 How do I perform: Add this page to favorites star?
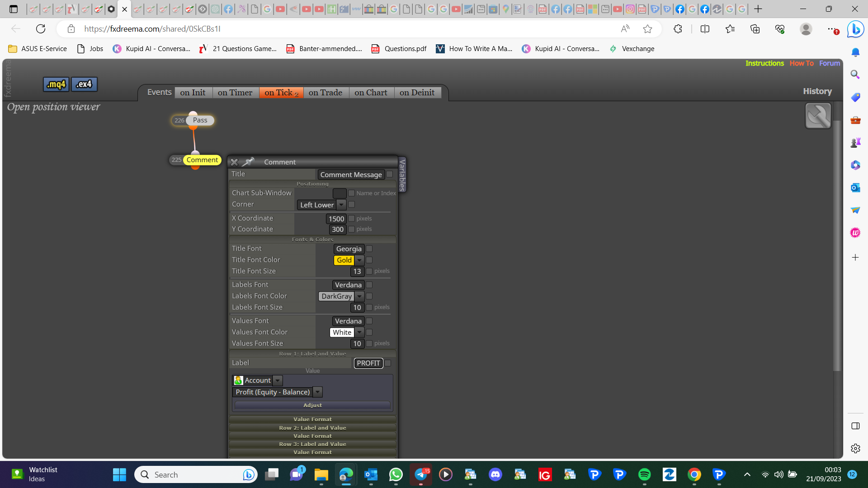[x=647, y=29]
